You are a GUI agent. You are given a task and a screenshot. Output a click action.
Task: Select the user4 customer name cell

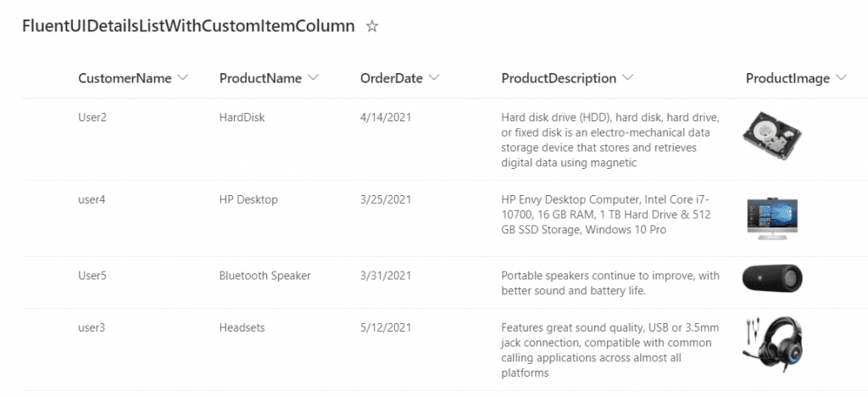point(92,199)
